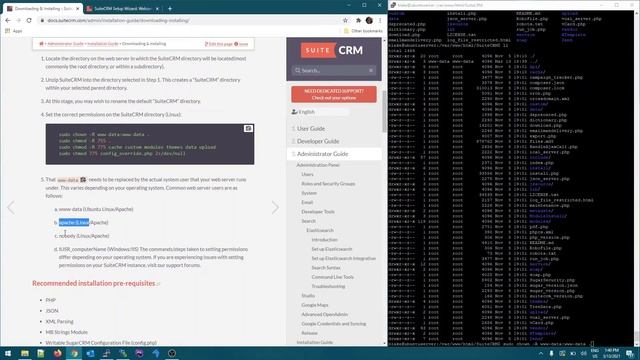Copy the code block with the clipboard icon
This screenshot has height=360, width=640.
point(248,129)
